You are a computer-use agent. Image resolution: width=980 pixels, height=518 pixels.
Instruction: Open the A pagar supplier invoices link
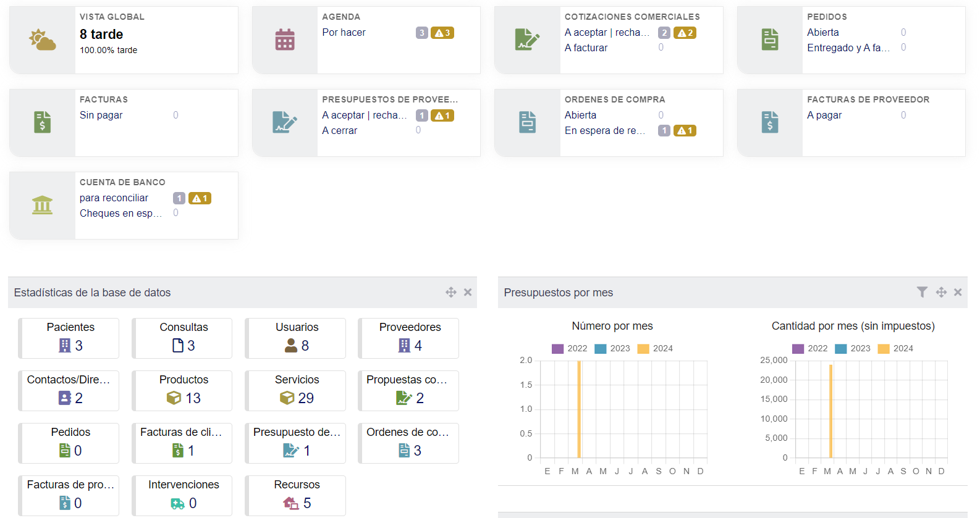824,115
